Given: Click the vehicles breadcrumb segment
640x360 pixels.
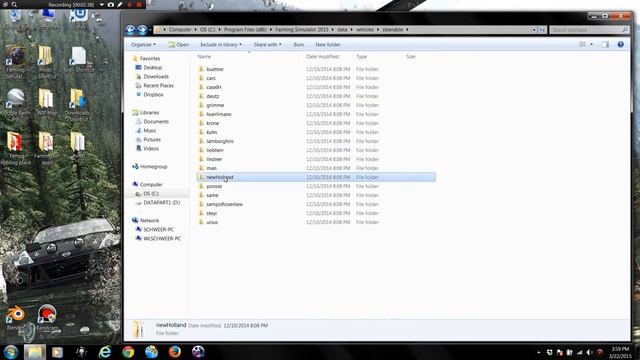Looking at the screenshot, I should 364,30.
